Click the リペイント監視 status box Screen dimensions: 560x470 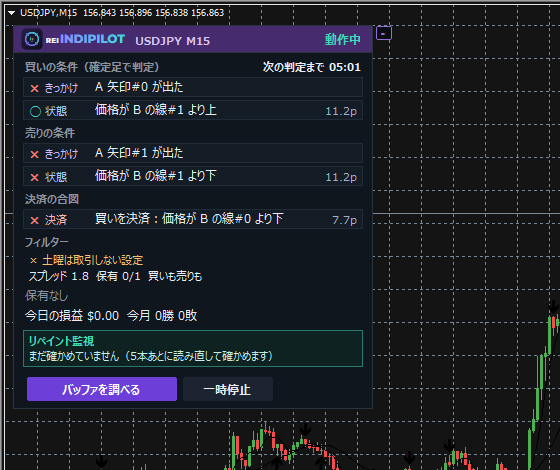tap(193, 349)
